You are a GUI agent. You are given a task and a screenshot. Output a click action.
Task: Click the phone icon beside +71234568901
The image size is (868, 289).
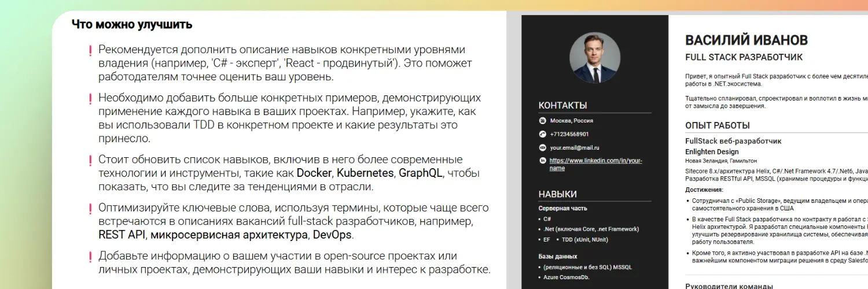(543, 134)
